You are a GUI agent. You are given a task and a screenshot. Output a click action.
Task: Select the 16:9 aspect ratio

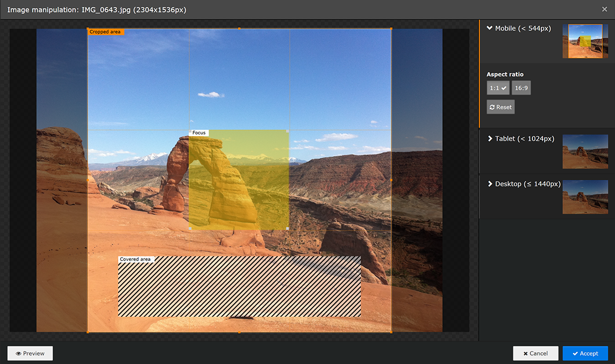(521, 87)
